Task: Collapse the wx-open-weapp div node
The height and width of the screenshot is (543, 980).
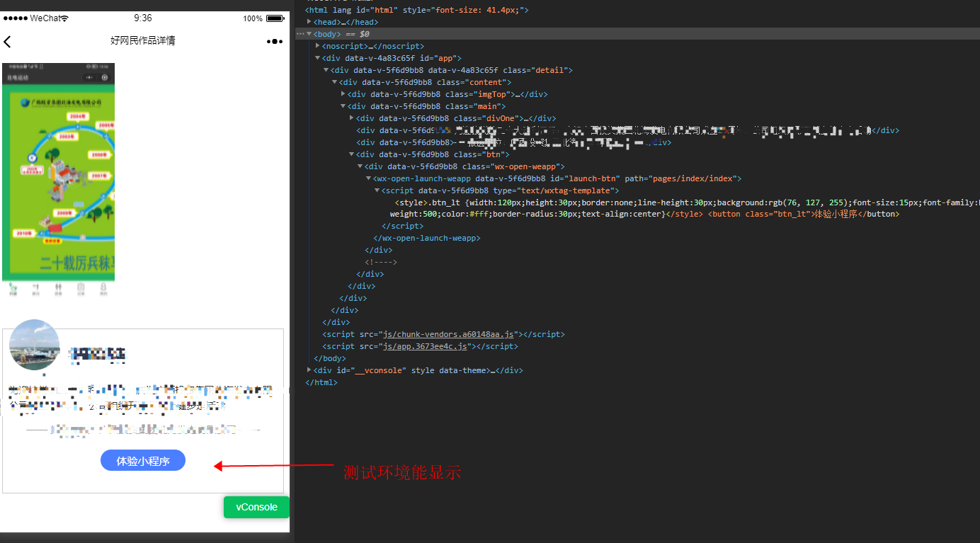Action: point(360,166)
